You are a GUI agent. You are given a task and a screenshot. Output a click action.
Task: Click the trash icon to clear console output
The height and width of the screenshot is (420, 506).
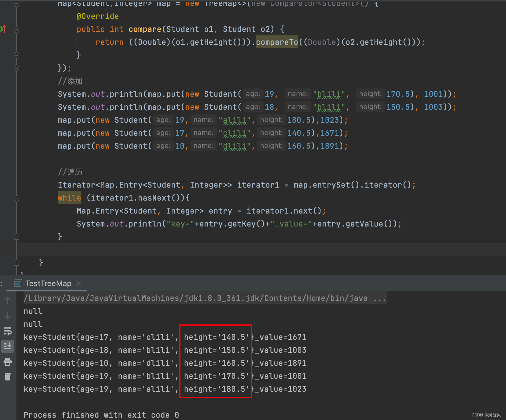tap(8, 377)
